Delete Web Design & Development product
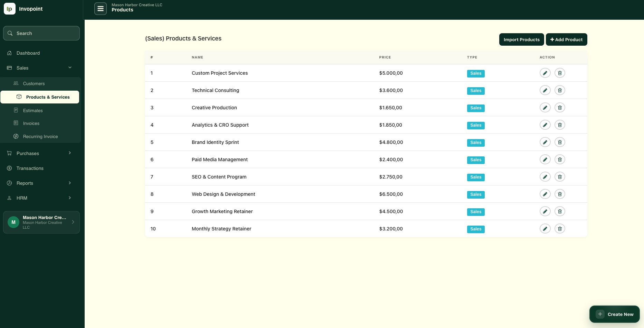644x328 pixels. point(560,194)
